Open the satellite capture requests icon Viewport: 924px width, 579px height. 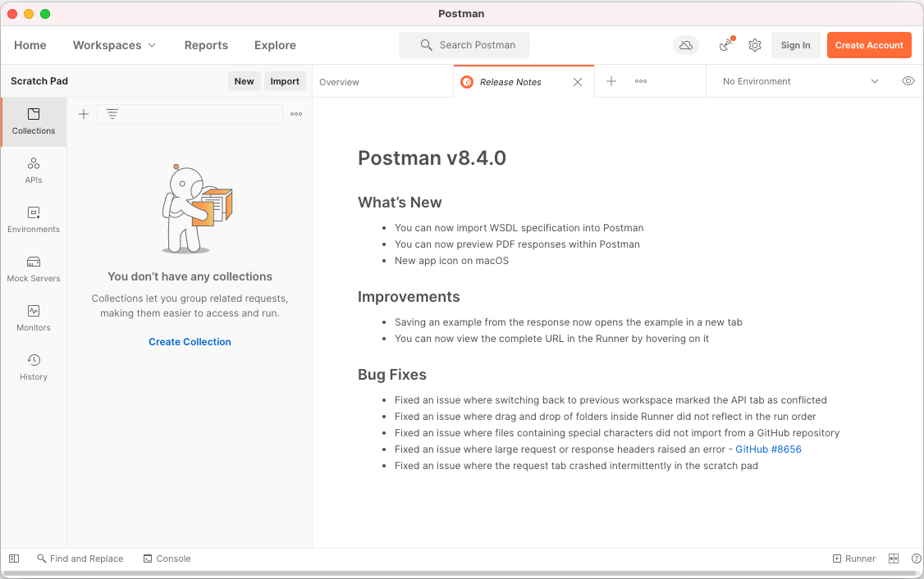726,45
